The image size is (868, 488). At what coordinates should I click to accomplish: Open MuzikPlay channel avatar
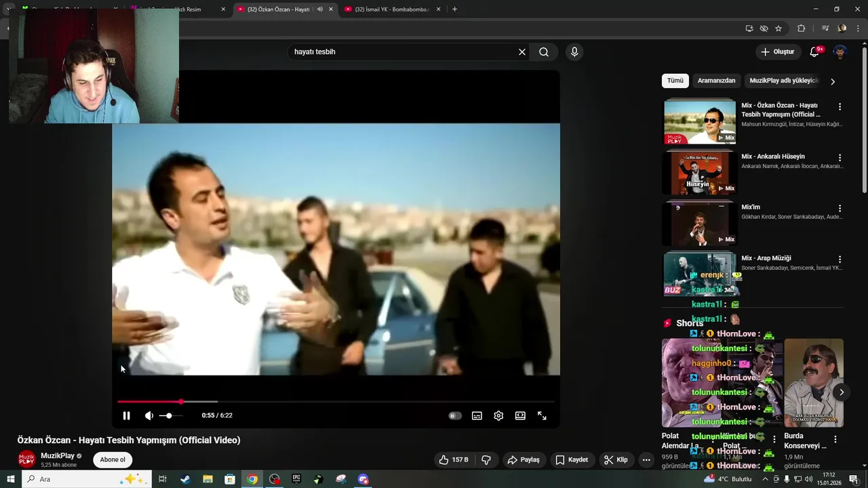point(26,460)
